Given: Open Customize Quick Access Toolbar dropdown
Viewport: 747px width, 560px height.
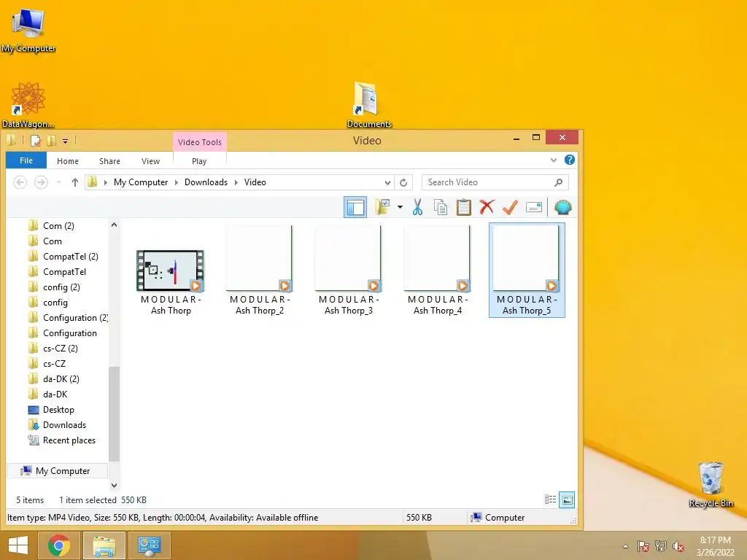Looking at the screenshot, I should coord(65,141).
